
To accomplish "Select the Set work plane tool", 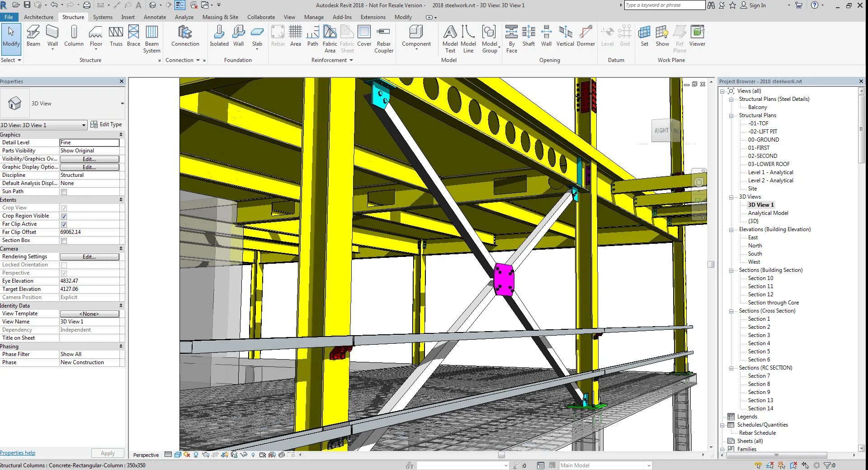I will (644, 36).
